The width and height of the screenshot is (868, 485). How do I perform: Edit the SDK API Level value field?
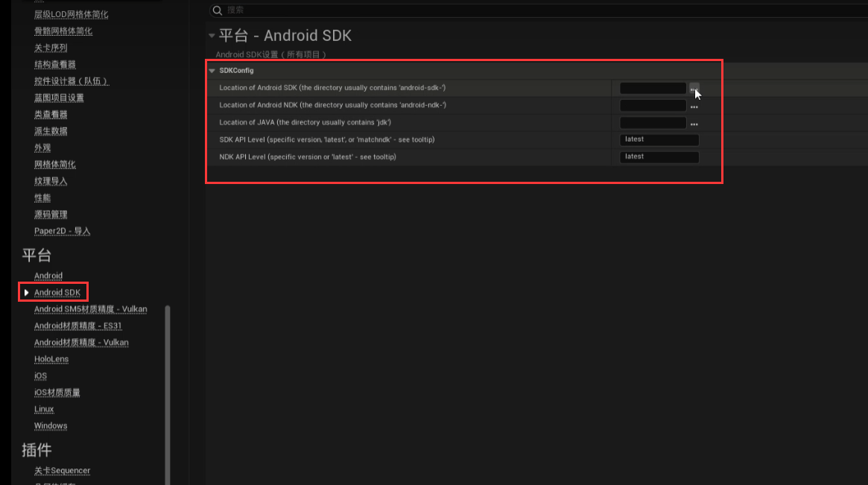(x=659, y=139)
